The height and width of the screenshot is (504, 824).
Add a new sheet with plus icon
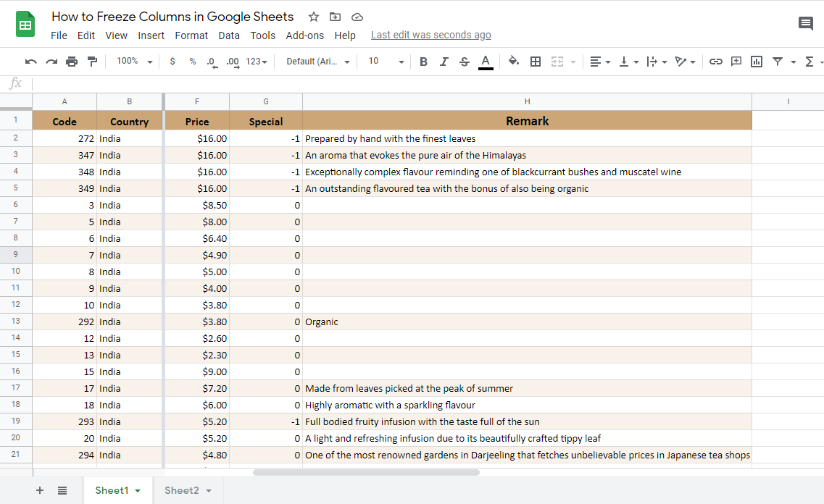(x=39, y=490)
